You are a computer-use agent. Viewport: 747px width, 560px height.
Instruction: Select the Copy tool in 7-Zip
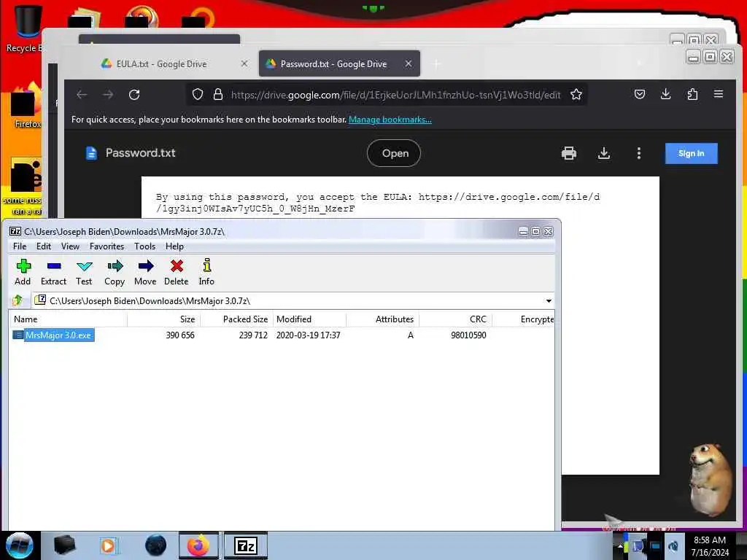click(x=115, y=273)
